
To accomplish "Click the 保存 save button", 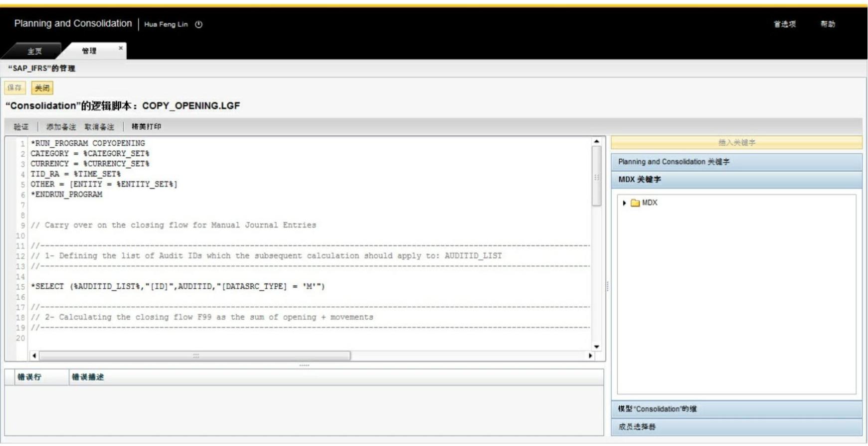I will tap(15, 88).
